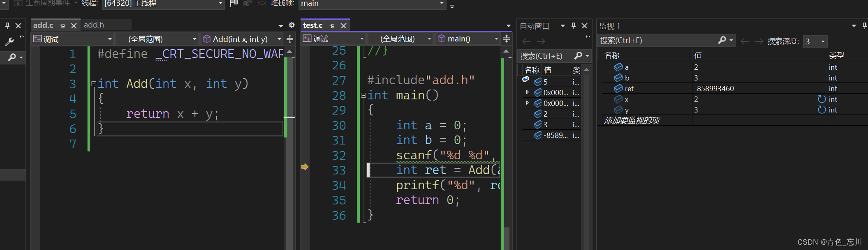Click the split editor icon in add.c pane
This screenshot has width=868, height=250.
(290, 39)
